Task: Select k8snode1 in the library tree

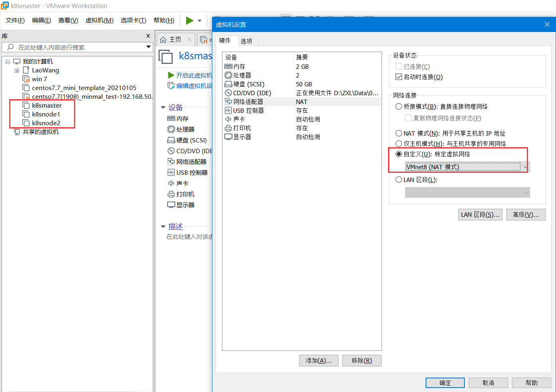Action: click(x=46, y=114)
